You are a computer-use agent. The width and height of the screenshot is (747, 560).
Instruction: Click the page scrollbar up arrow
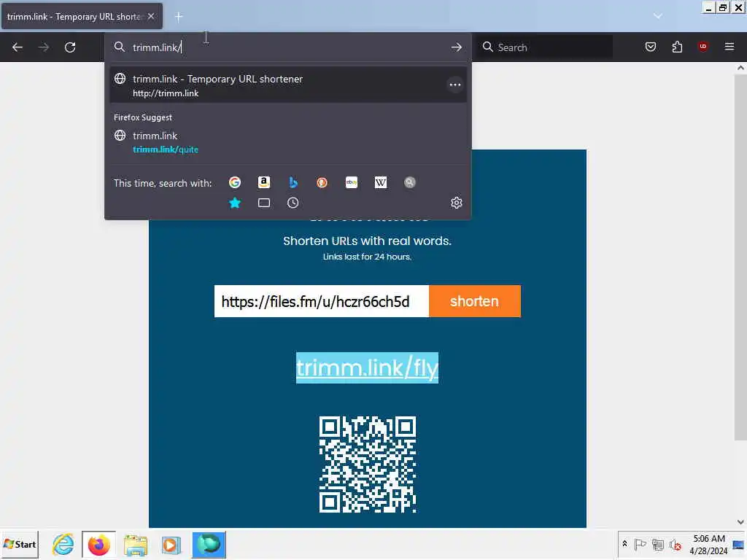[x=740, y=68]
